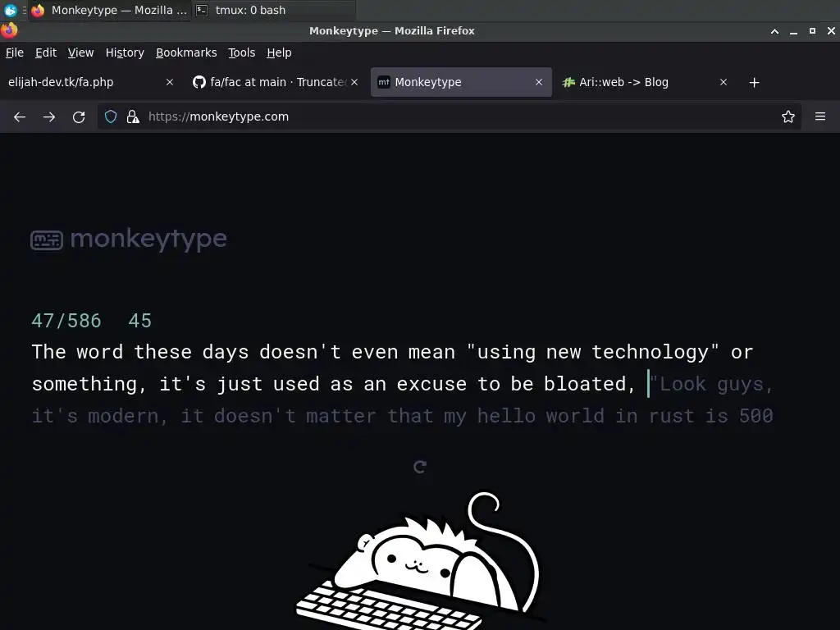This screenshot has width=840, height=630.
Task: Reload the page with the browser refresh icon
Action: click(x=79, y=116)
